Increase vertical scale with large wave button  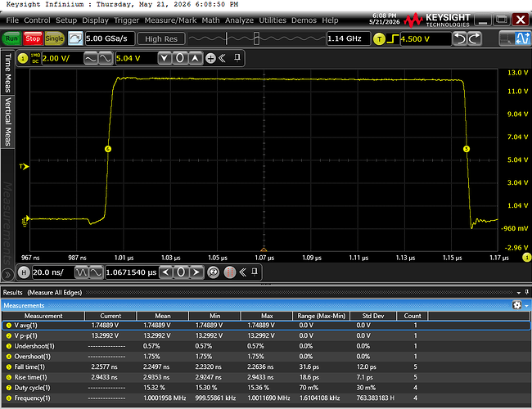(106, 59)
